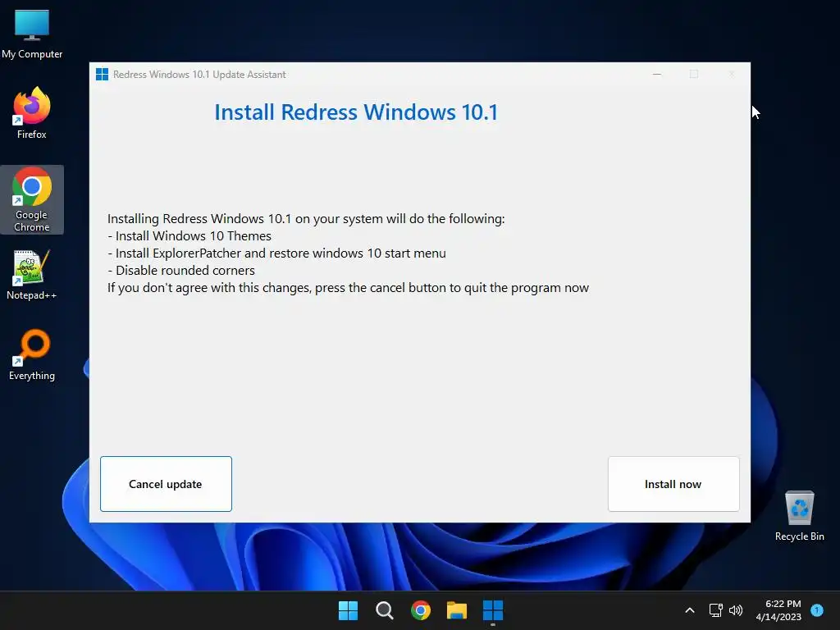Click the Install now button
The image size is (840, 630).
(673, 484)
